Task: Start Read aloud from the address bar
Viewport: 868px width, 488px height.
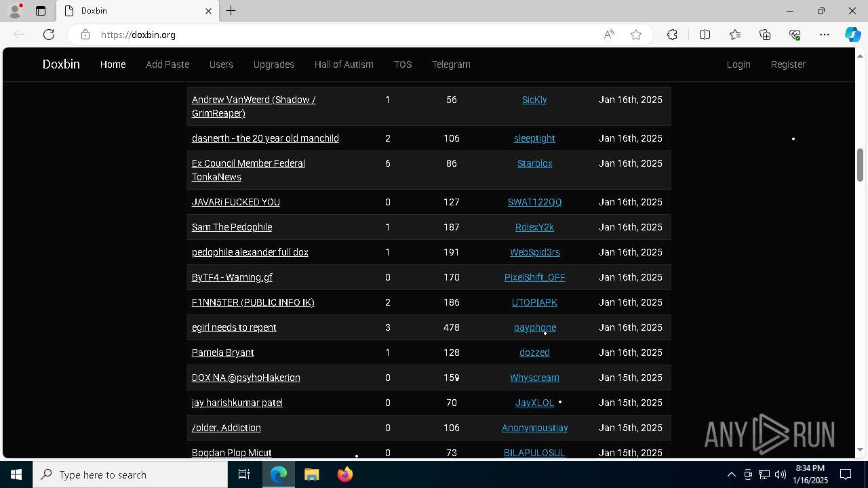Action: [x=609, y=35]
